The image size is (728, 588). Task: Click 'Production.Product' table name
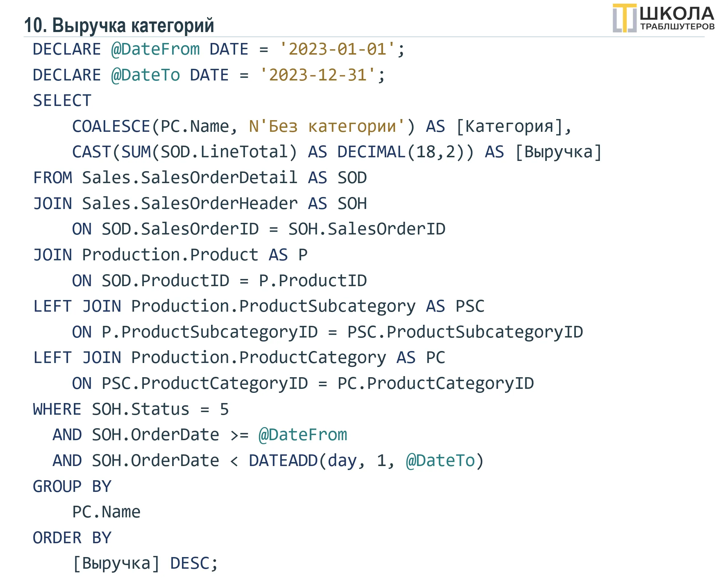click(170, 255)
